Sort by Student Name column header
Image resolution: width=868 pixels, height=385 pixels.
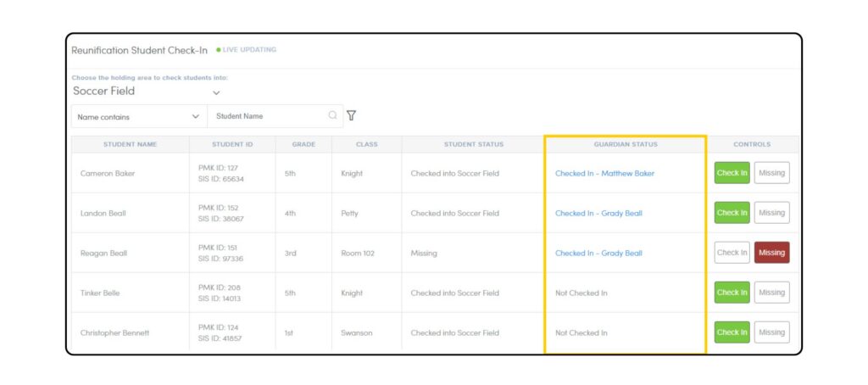point(130,144)
